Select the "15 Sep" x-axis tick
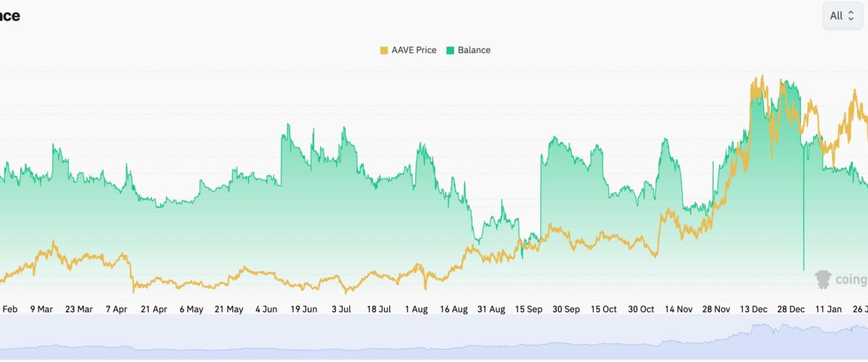The height and width of the screenshot is (362, 868). pos(529,309)
